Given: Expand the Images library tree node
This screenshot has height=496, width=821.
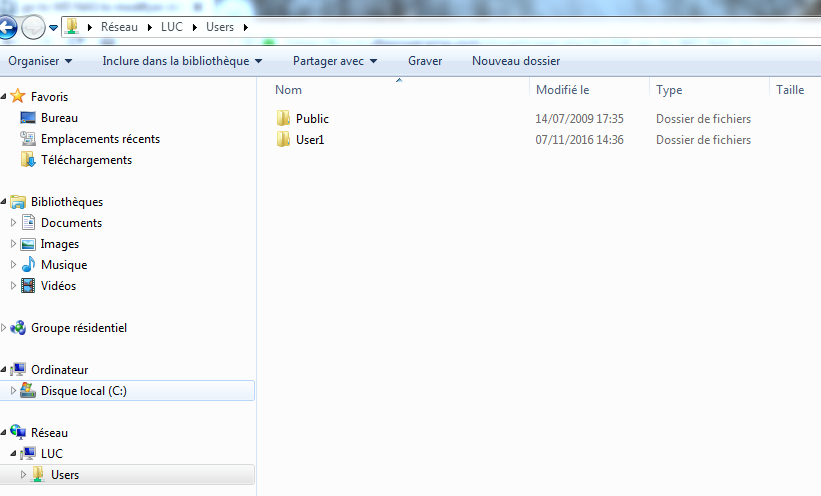Looking at the screenshot, I should [13, 244].
